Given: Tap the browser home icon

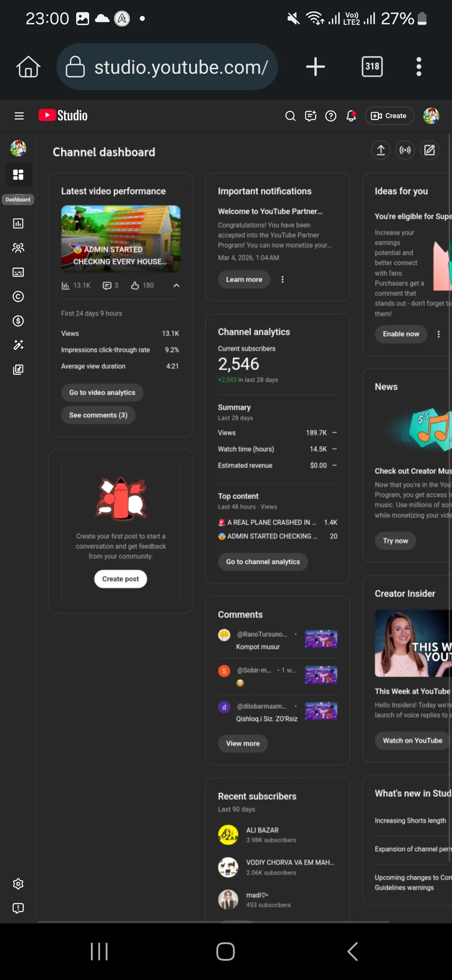Looking at the screenshot, I should click(x=28, y=67).
